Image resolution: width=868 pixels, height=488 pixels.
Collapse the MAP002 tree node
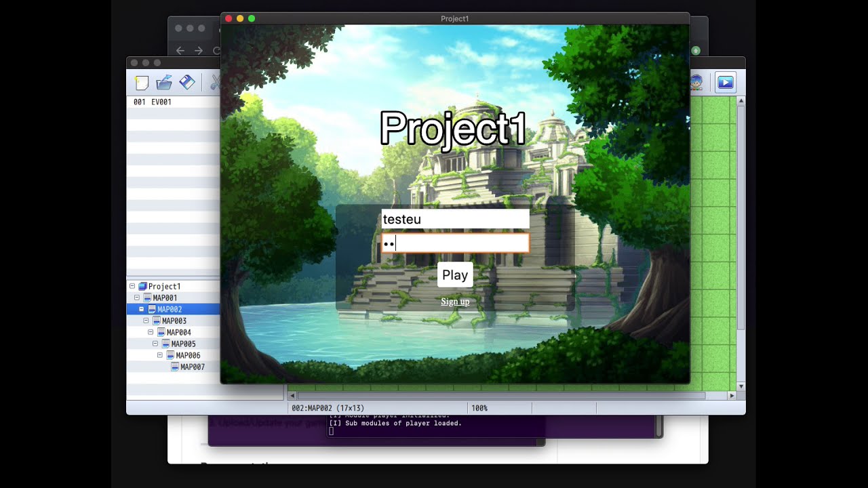click(x=142, y=309)
